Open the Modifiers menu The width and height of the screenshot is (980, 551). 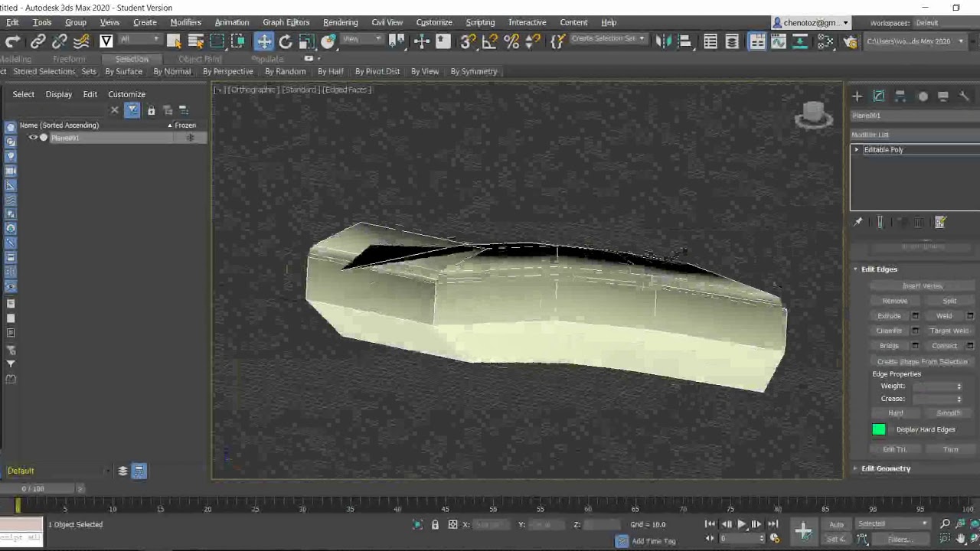pyautogui.click(x=185, y=22)
